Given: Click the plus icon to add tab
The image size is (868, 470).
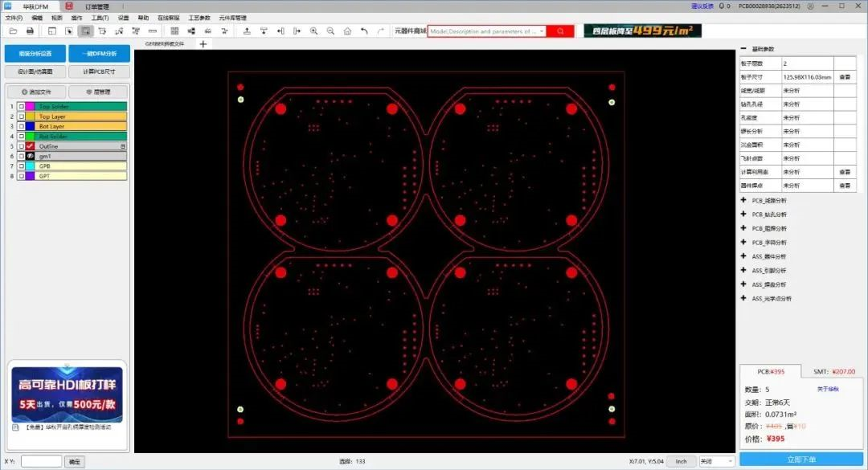Looking at the screenshot, I should [x=203, y=43].
